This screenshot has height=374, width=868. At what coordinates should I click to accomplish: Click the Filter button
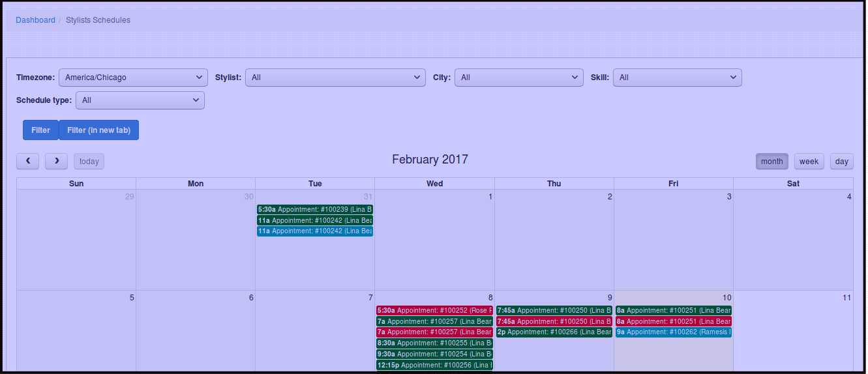tap(40, 130)
